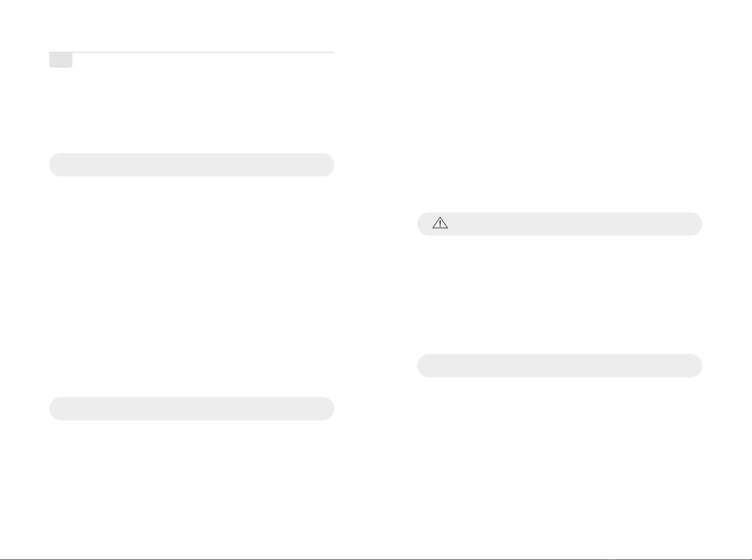The image size is (752, 560).
Task: Select the small gray square beside header line
Action: point(61,60)
